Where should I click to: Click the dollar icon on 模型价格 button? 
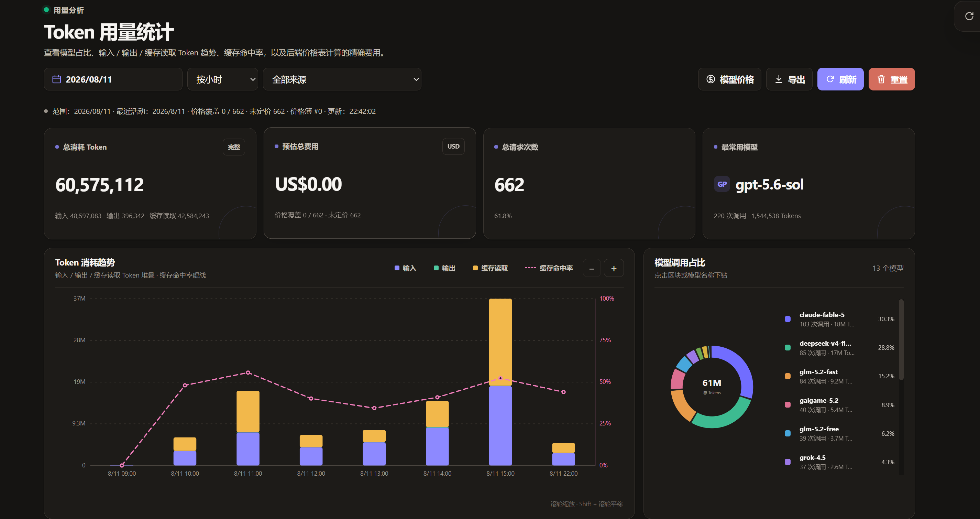[710, 79]
